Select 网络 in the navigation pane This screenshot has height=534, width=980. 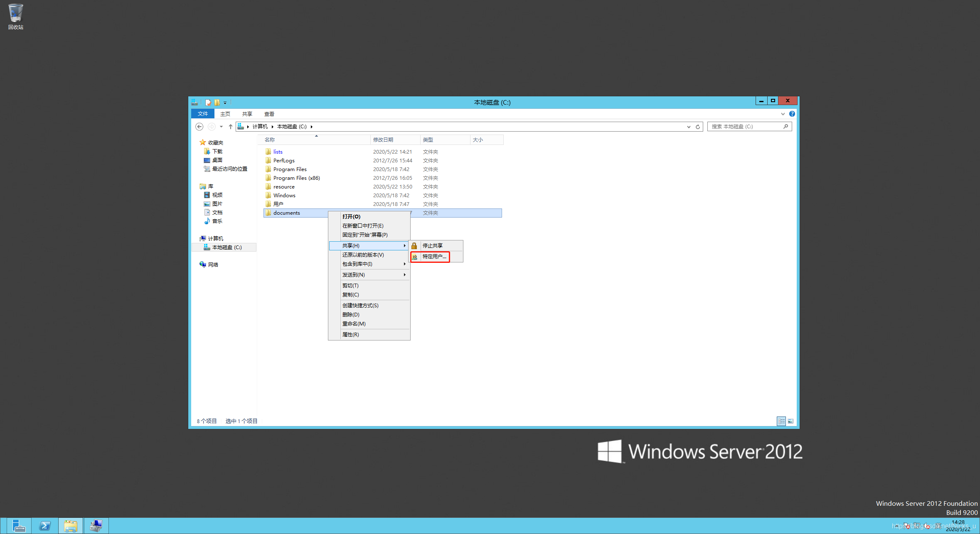tap(213, 265)
